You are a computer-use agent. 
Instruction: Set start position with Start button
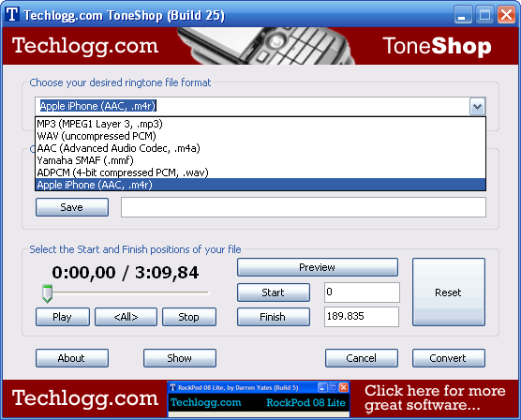(273, 292)
